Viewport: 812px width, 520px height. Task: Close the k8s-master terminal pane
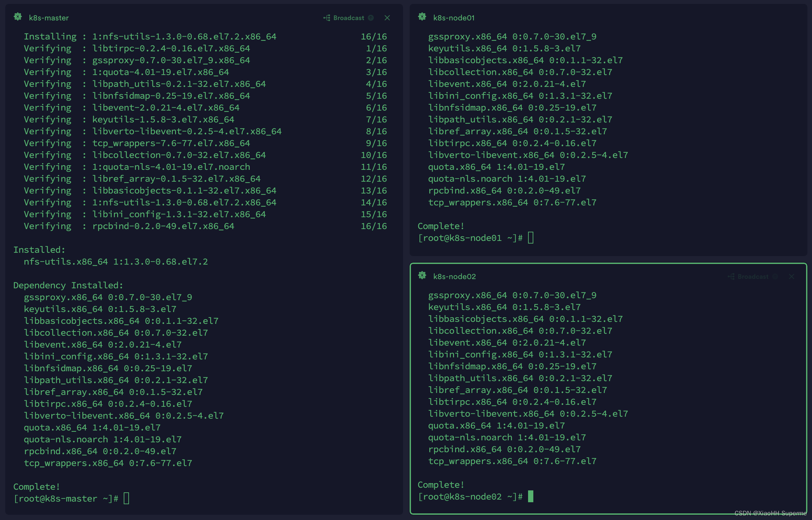point(387,18)
